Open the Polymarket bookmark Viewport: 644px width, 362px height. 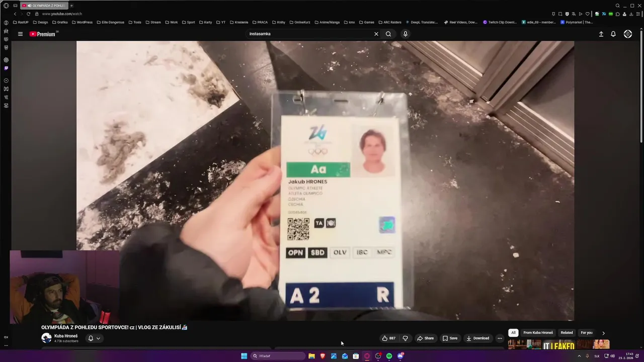[x=577, y=22]
